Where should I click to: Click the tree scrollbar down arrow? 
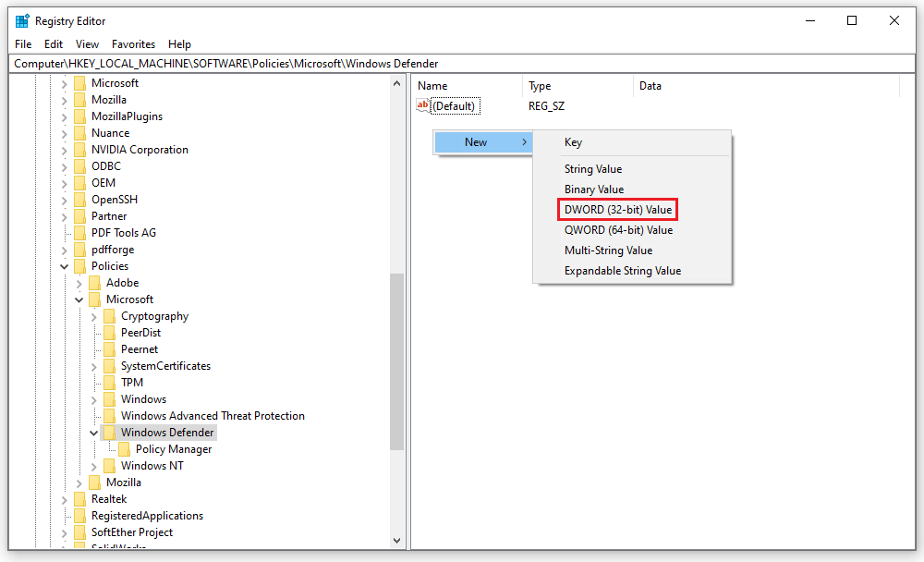tap(396, 541)
